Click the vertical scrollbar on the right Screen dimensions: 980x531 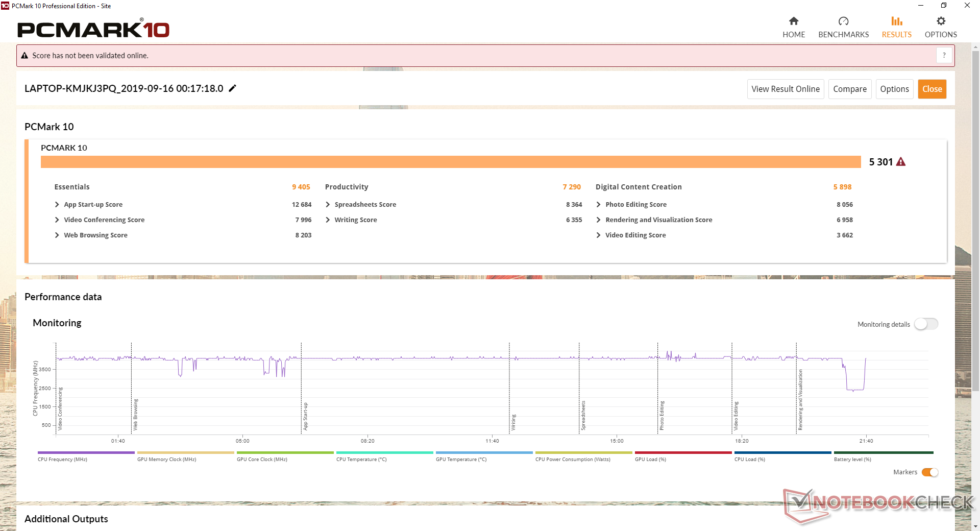[x=975, y=220]
